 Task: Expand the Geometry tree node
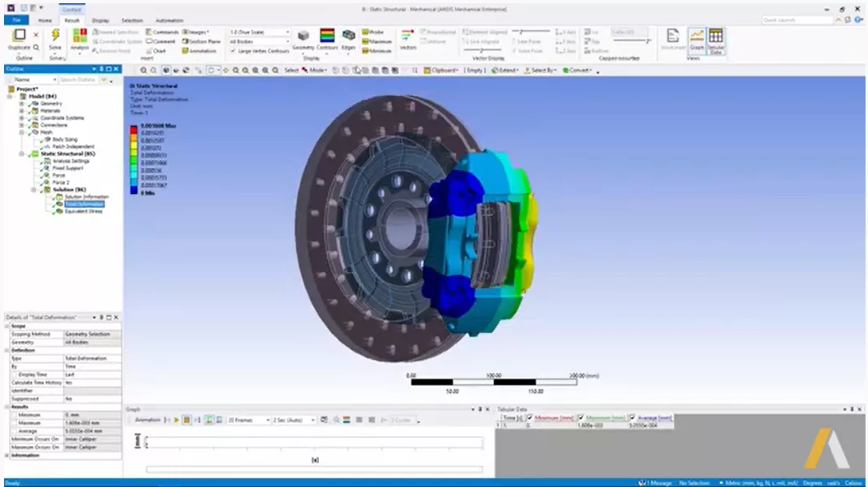(x=21, y=103)
